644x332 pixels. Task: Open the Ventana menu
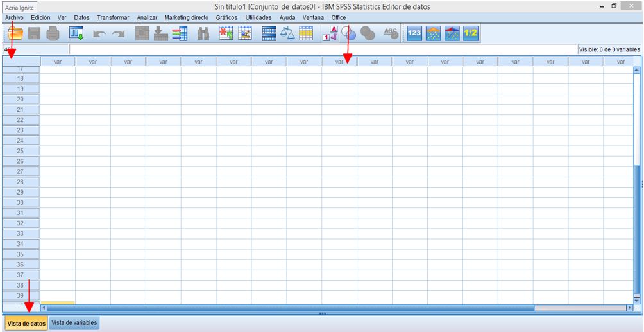pyautogui.click(x=313, y=18)
